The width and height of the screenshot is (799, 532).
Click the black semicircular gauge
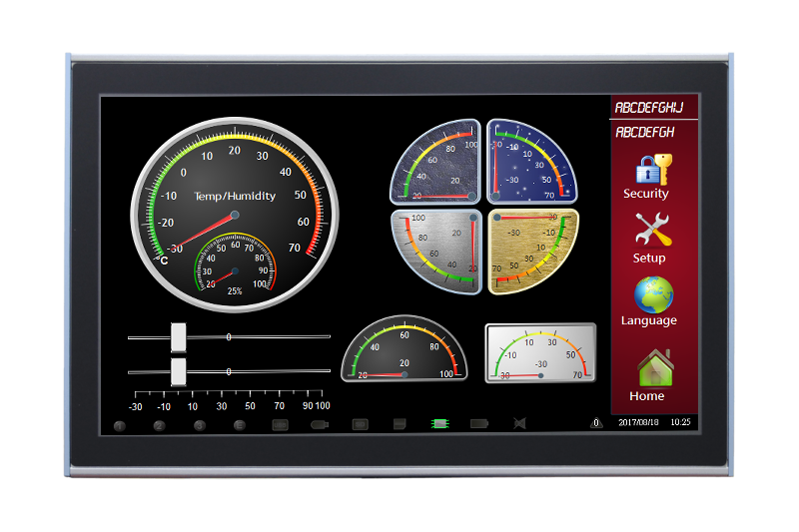point(404,351)
